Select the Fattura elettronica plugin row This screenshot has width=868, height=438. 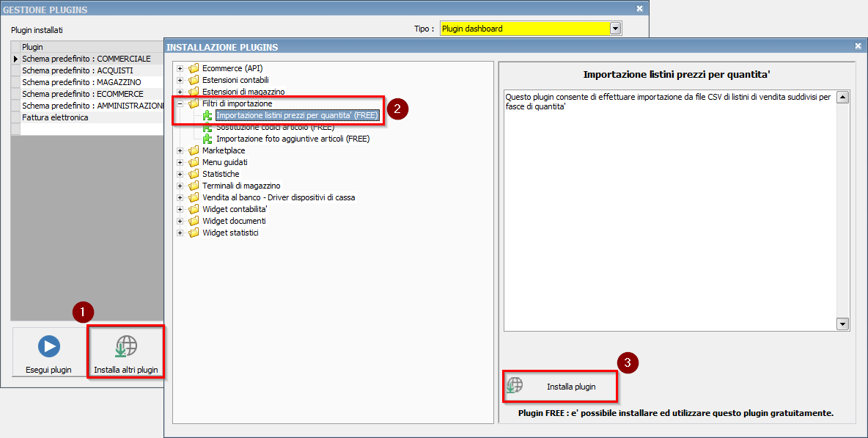[55, 117]
